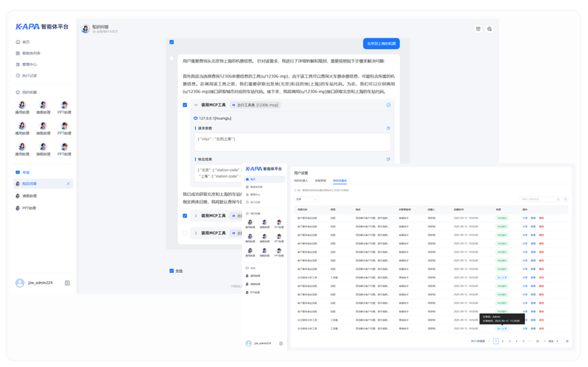Click the logout icon next to jzw_admin224
Image resolution: width=588 pixels, height=367 pixels.
pyautogui.click(x=67, y=283)
